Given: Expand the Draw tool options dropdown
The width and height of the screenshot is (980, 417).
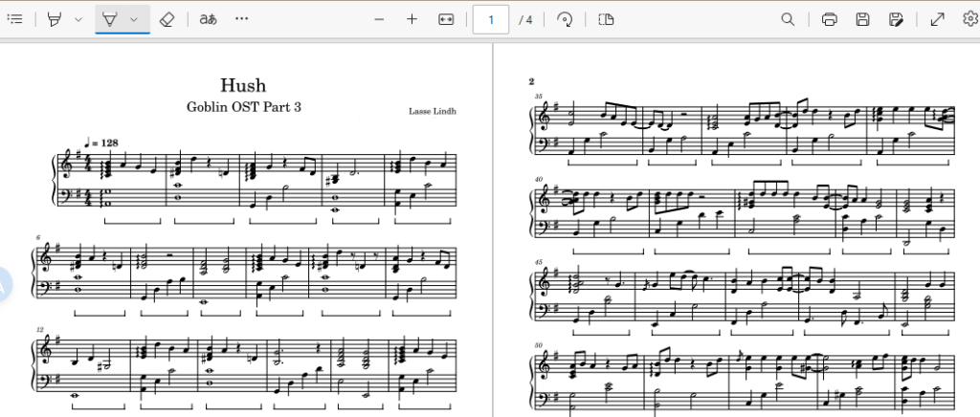Looking at the screenshot, I should (x=78, y=19).
